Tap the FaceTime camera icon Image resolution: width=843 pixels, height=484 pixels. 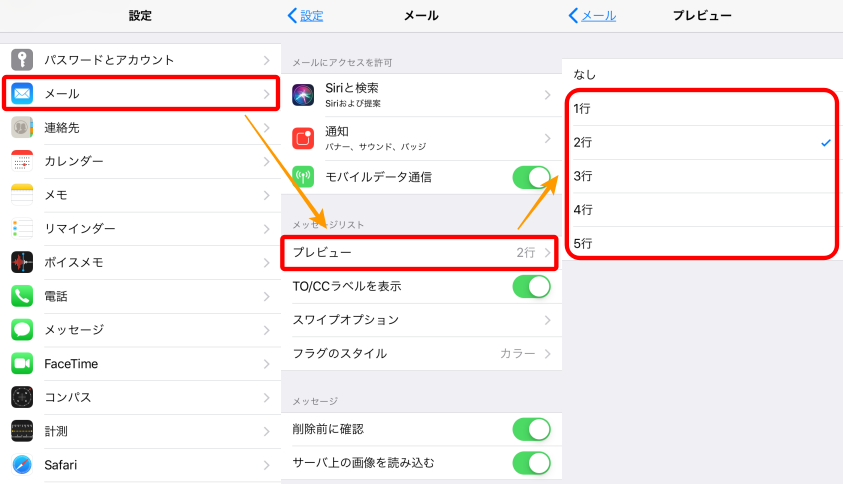click(x=22, y=364)
